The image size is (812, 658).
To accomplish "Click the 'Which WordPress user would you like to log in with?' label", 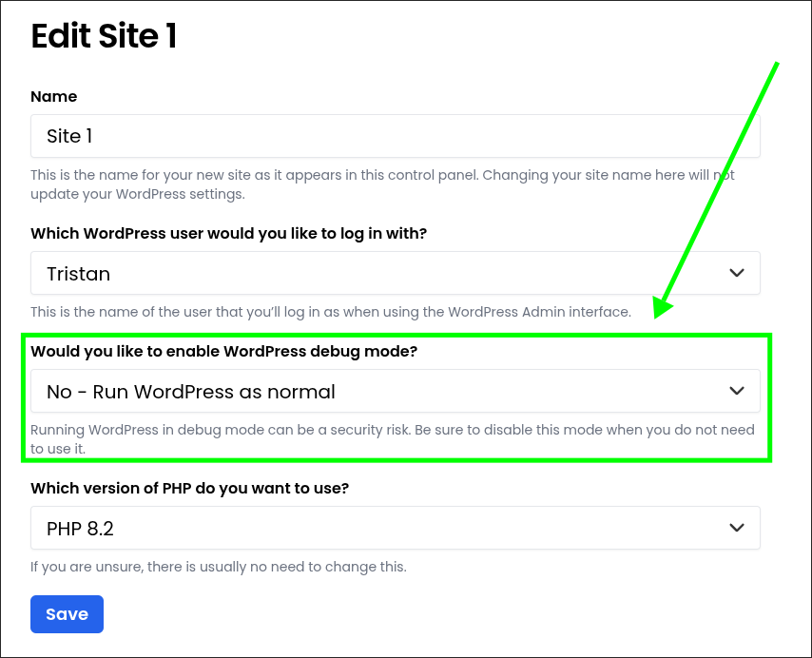I will click(228, 234).
